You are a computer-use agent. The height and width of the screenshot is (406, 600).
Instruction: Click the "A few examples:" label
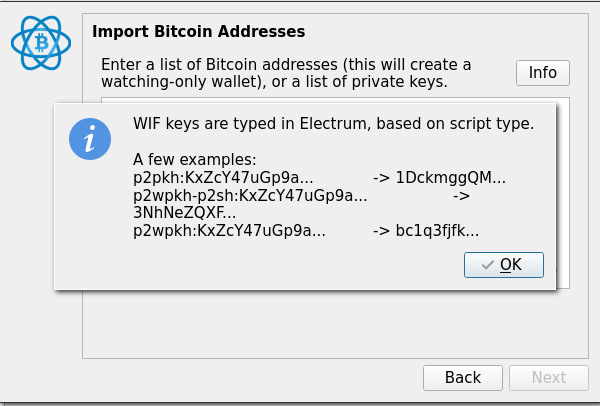click(x=195, y=160)
